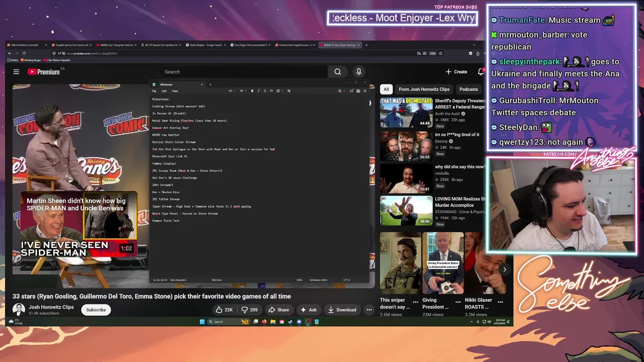The height and width of the screenshot is (362, 644).
Task: Like the video with 22K likes
Action: tap(224, 310)
